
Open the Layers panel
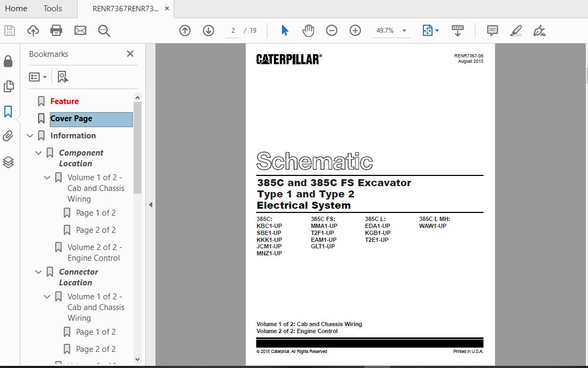pyautogui.click(x=8, y=162)
